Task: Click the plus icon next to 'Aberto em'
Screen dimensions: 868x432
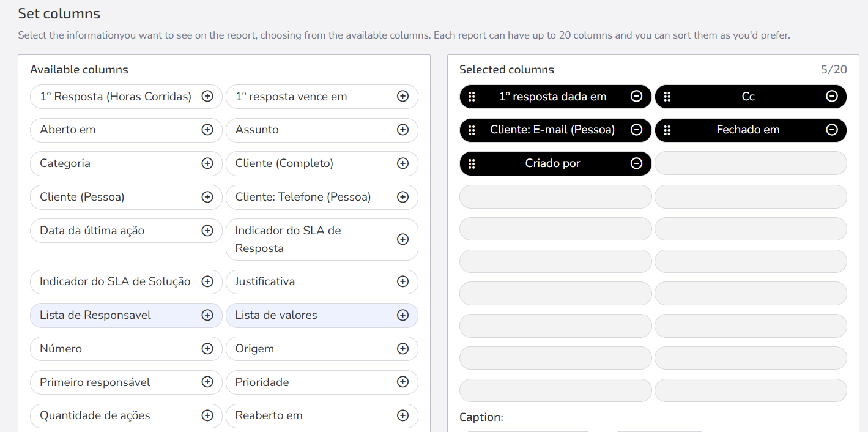Action: coord(207,130)
